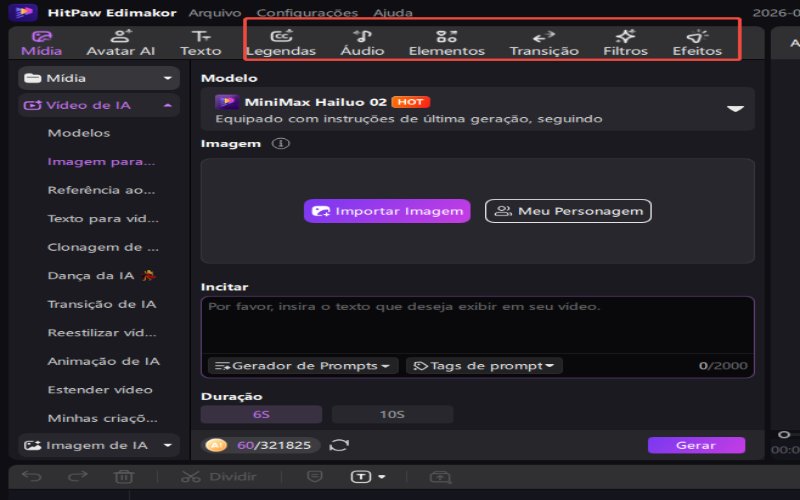
Task: Select the Reestilizar víd... item
Action: pyautogui.click(x=102, y=333)
